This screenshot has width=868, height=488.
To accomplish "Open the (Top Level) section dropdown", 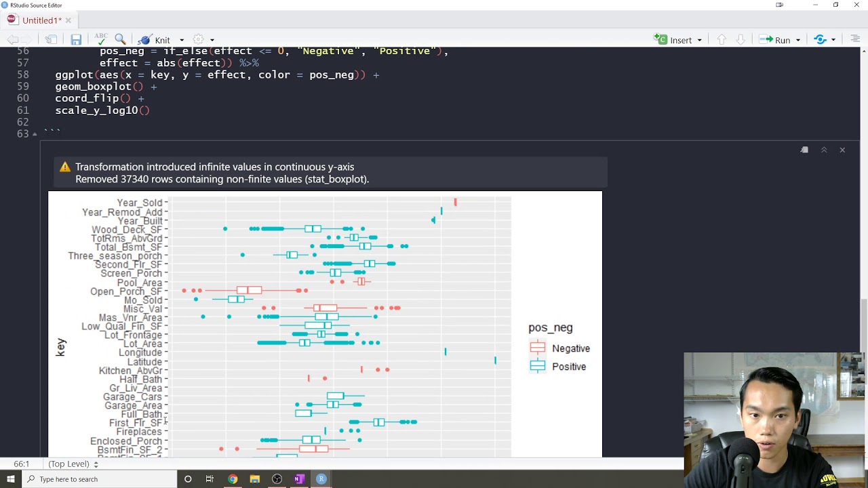I will [73, 464].
